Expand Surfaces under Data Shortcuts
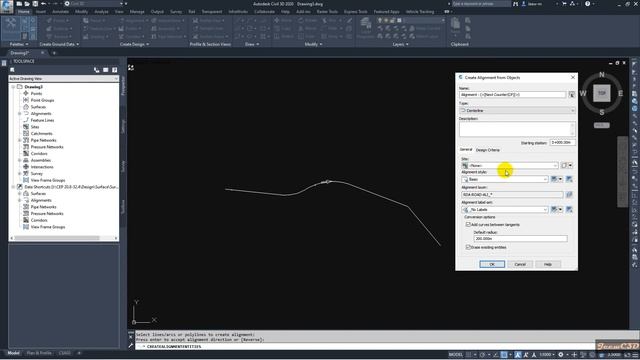640x360 pixels. [19, 193]
